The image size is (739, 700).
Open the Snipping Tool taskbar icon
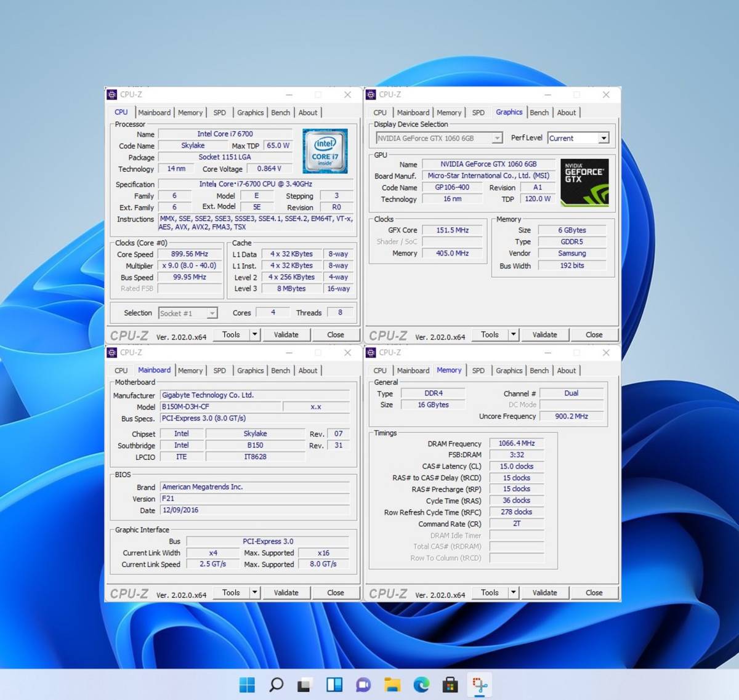(x=480, y=685)
